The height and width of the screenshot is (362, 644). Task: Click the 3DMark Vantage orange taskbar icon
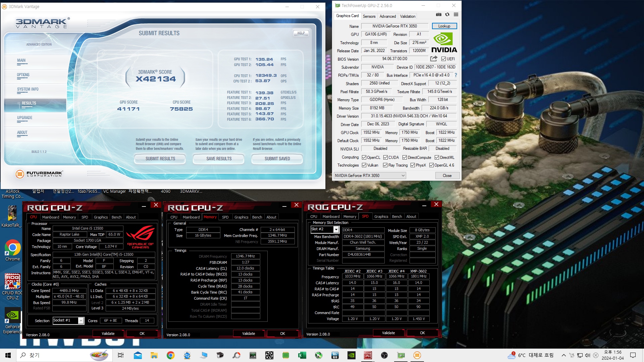coord(417,355)
